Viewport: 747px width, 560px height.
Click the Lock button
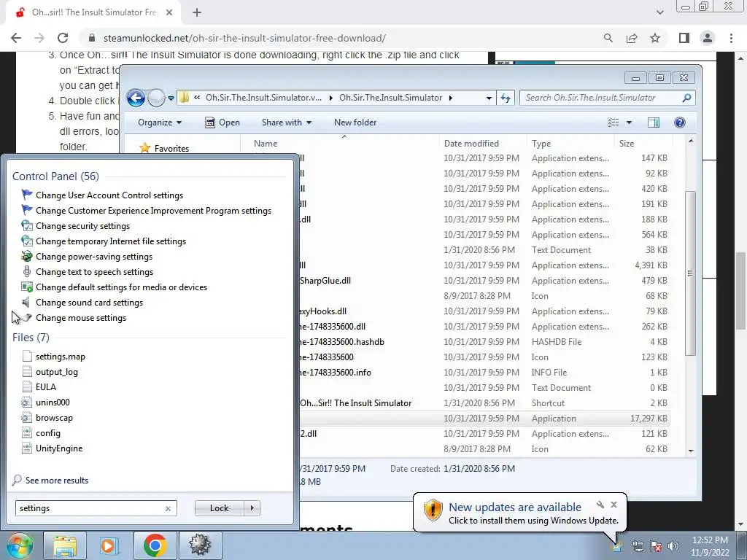coord(219,508)
